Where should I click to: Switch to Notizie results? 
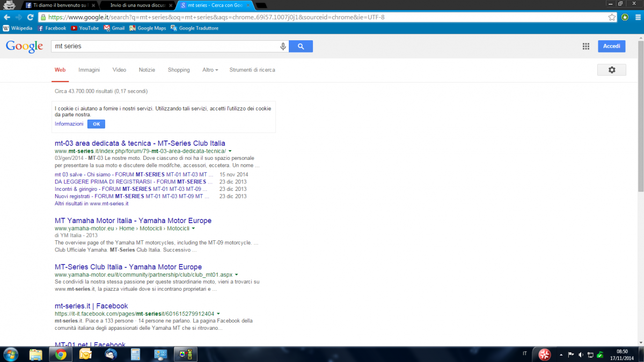pos(147,70)
